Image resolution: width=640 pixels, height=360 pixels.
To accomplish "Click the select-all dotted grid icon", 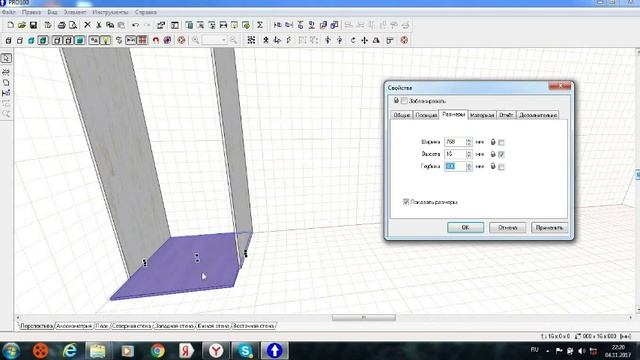I will tap(251, 40).
